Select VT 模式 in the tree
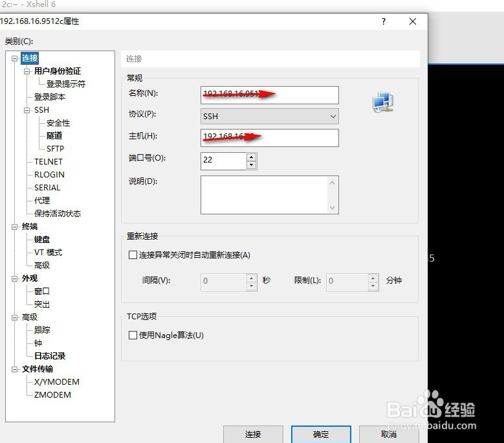Screen dimensions: 504x443 49,252
